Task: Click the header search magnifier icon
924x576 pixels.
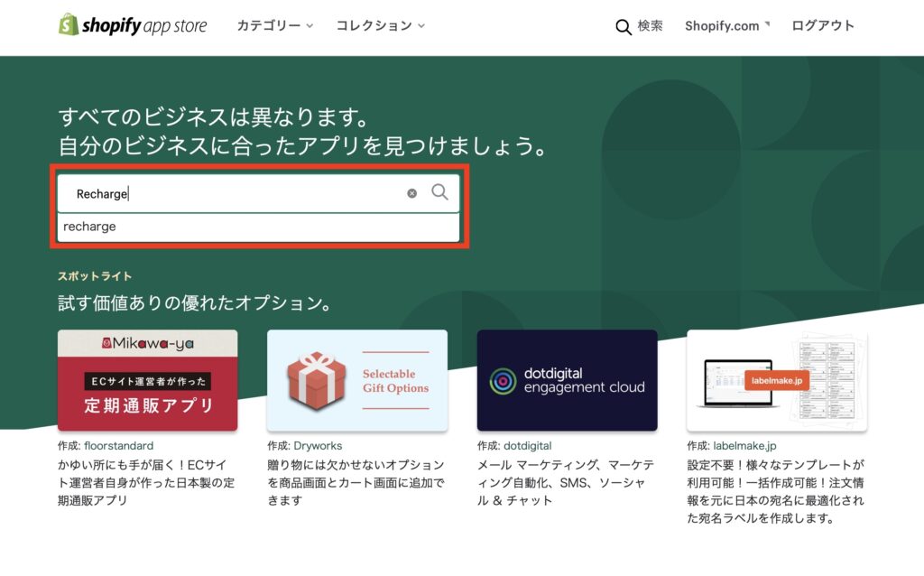Action: pos(623,26)
